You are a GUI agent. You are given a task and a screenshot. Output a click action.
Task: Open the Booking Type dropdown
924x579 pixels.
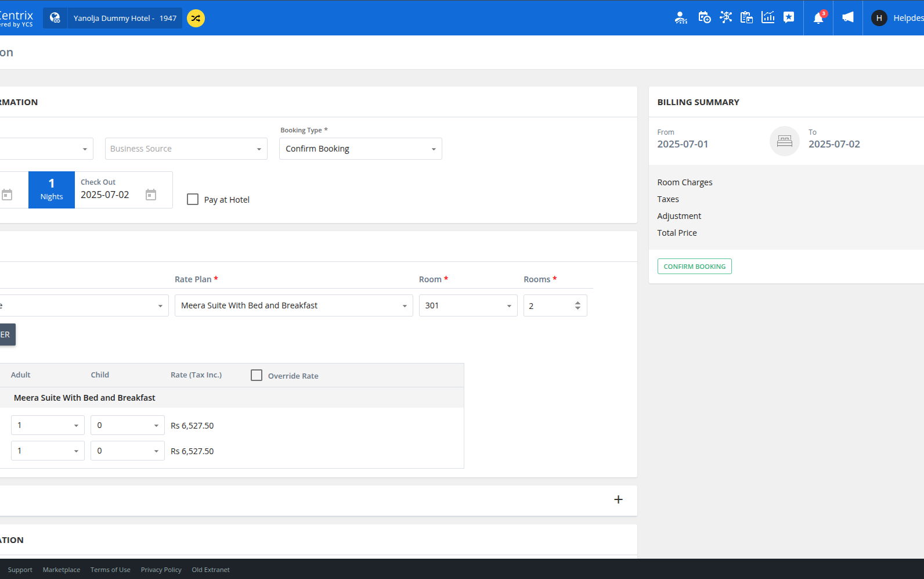click(360, 149)
